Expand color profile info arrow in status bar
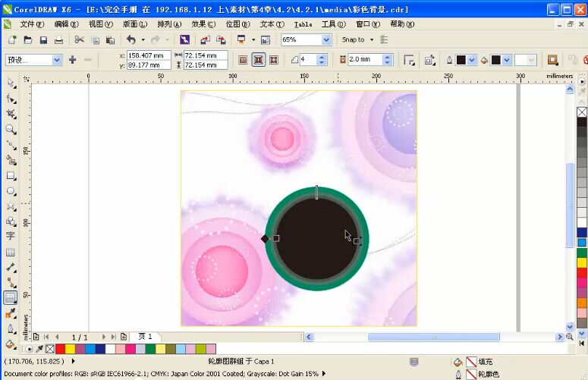Image resolution: width=588 pixels, height=380 pixels. (x=324, y=374)
